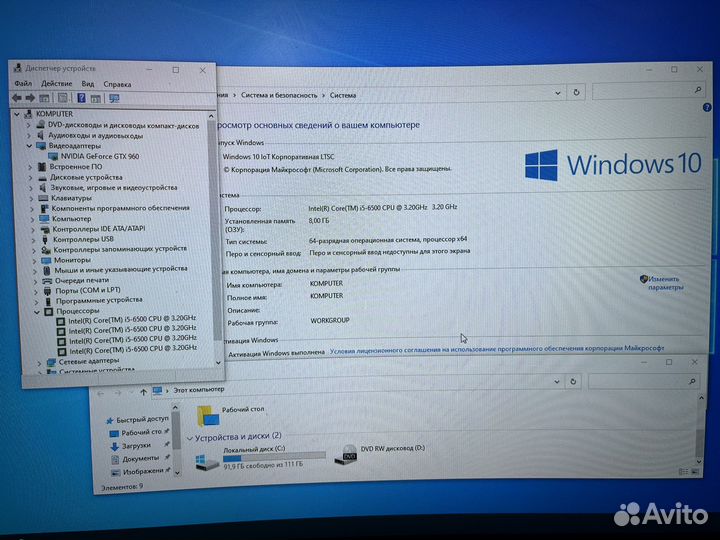
Task: Open the license terms link near activation
Action: click(497, 349)
